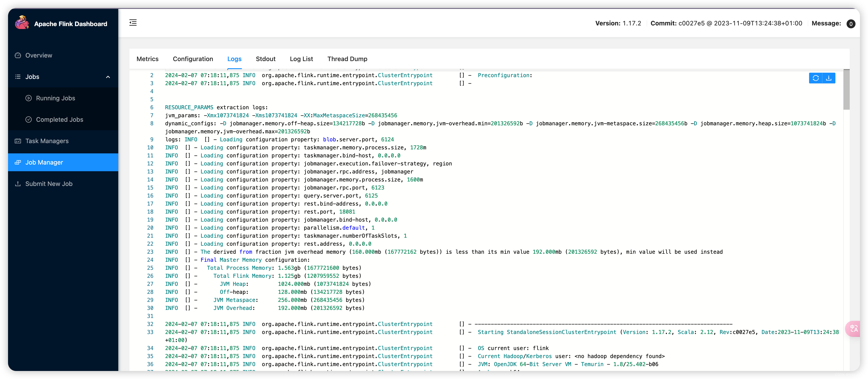Switch to the Metrics tab
Viewport: 868px width, 379px height.
tap(147, 59)
